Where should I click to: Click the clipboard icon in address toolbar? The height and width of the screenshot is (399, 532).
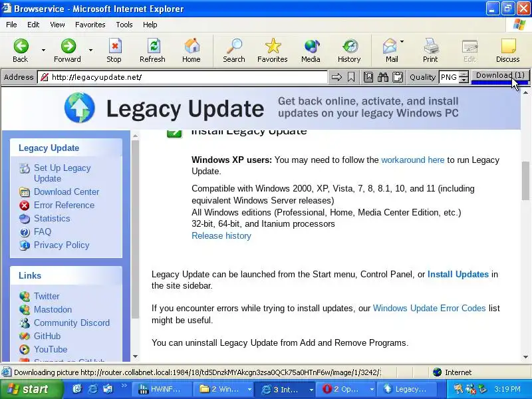pyautogui.click(x=398, y=77)
